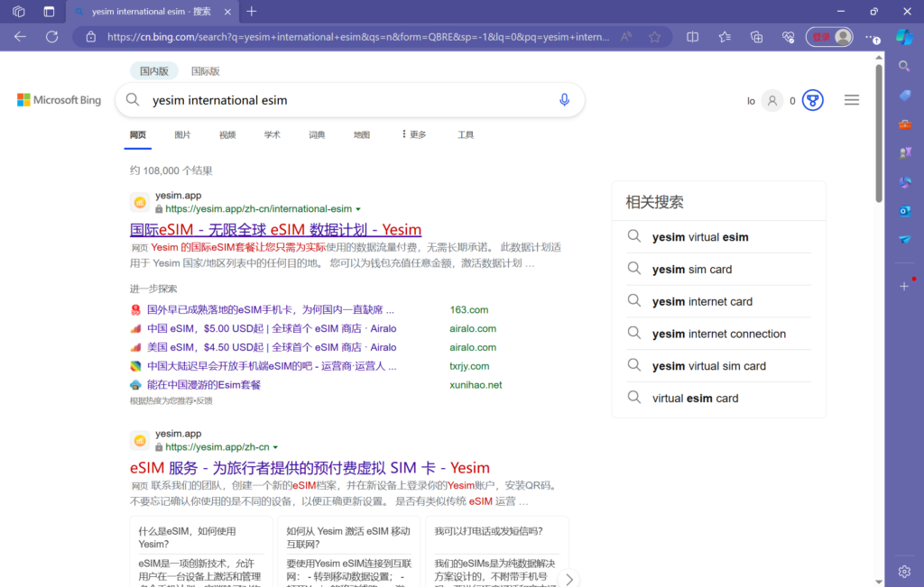Open 什么是eSIM，如何使用 Yesim FAQ card
924x587 pixels.
(201, 552)
